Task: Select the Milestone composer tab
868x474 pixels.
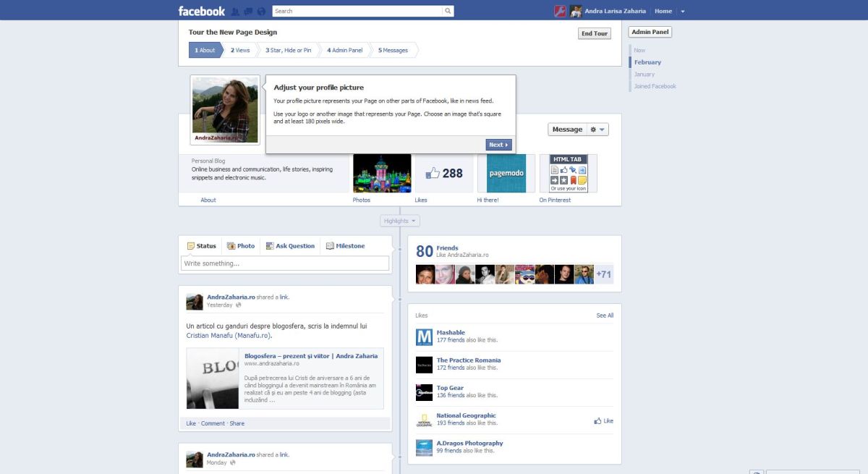Action: pos(345,246)
